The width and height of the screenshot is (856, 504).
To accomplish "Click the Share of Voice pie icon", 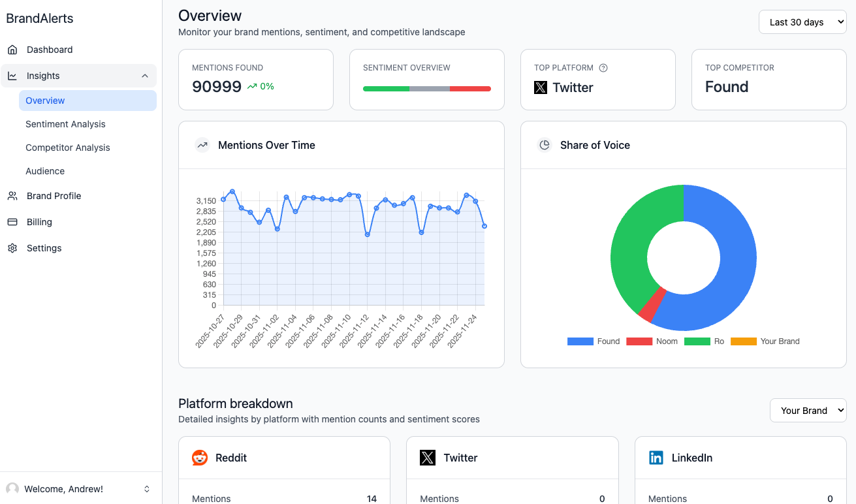I will pos(545,145).
